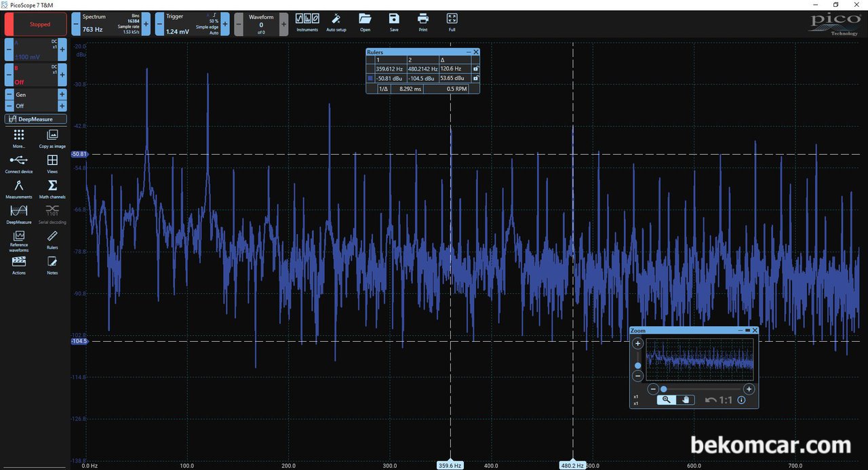Open the Trigger 1.24 mV settings panel
Screen dimensions: 868x470
click(x=192, y=24)
